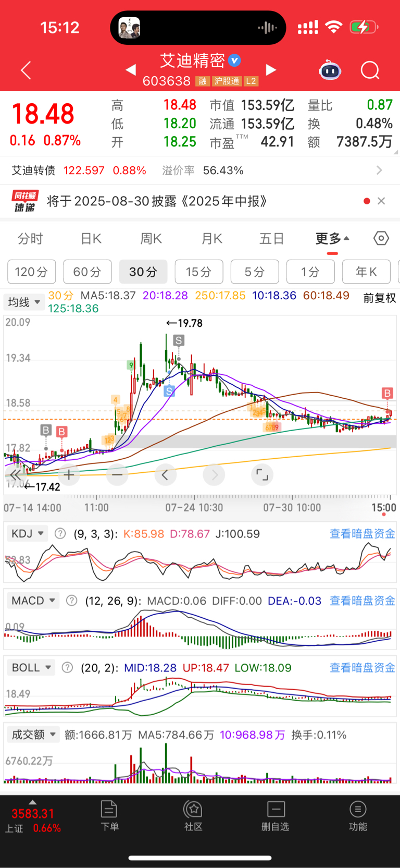
Task: Tap the double-left rewind chart button
Action: click(16, 474)
